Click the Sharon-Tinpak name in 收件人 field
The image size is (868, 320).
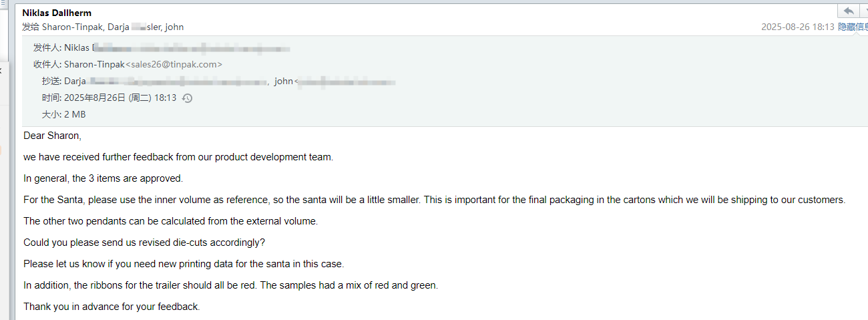pos(94,65)
